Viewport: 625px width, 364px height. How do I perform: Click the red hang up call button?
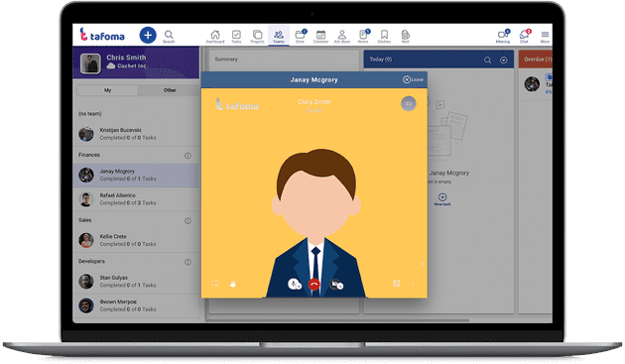pyautogui.click(x=314, y=285)
